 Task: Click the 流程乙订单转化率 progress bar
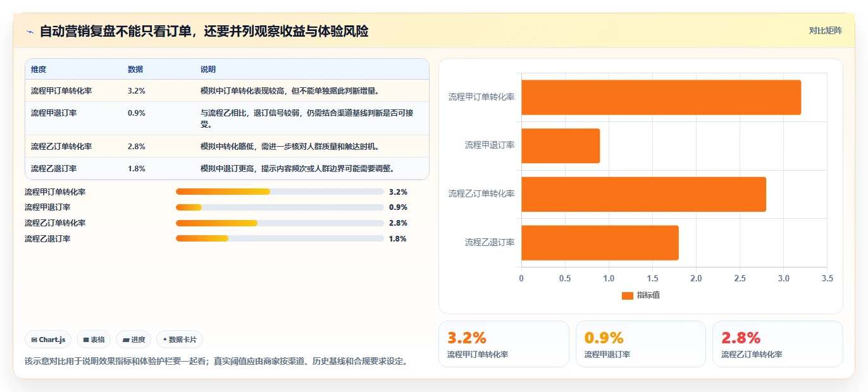pos(280,223)
